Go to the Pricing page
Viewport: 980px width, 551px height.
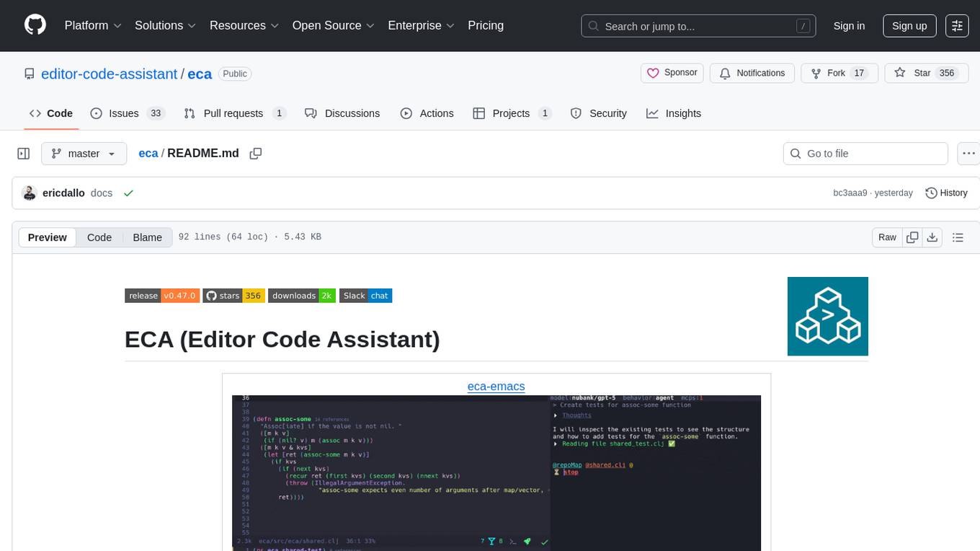(486, 25)
